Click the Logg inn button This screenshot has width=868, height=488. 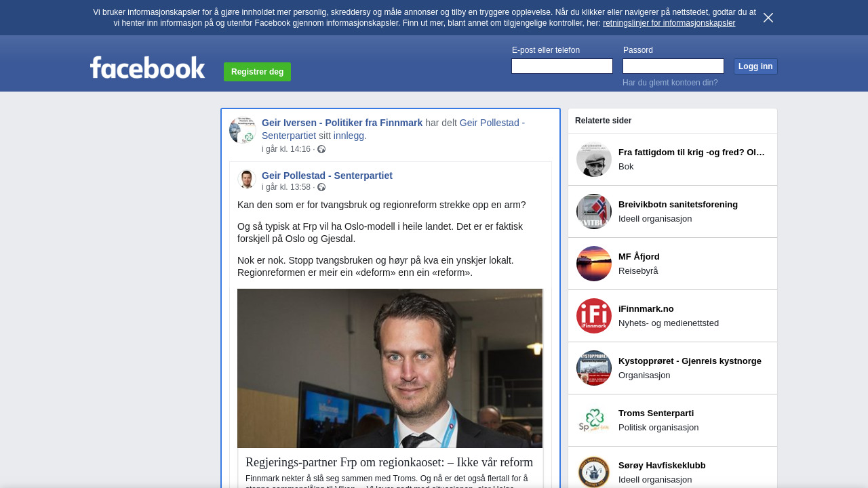tap(755, 66)
